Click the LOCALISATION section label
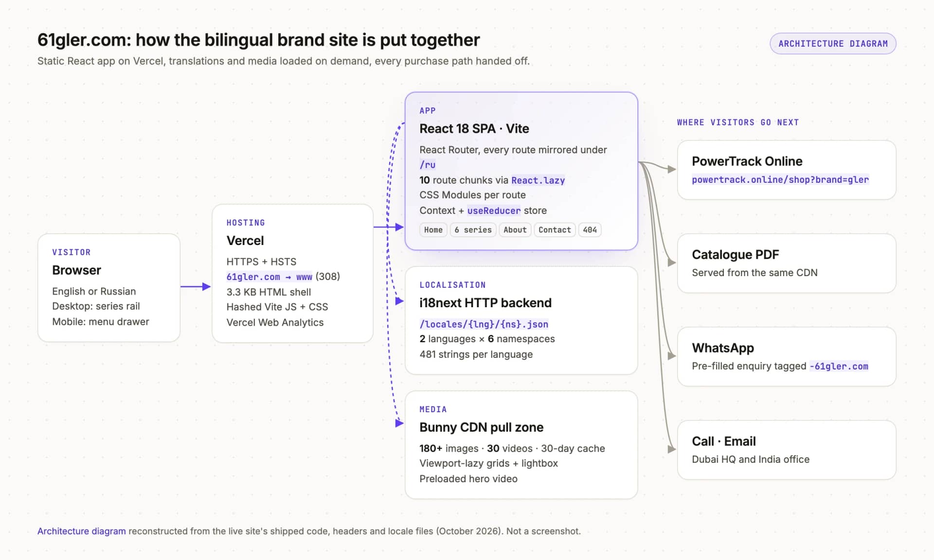The image size is (934, 560). pyautogui.click(x=452, y=285)
